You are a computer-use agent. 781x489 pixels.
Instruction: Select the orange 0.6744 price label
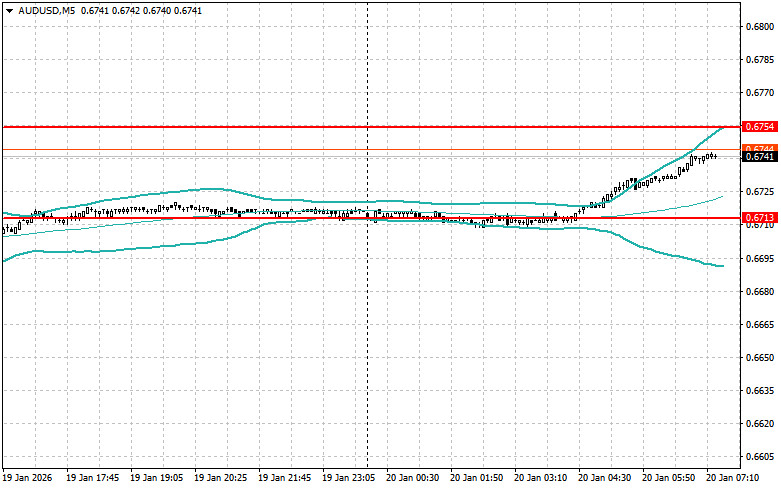coord(759,148)
